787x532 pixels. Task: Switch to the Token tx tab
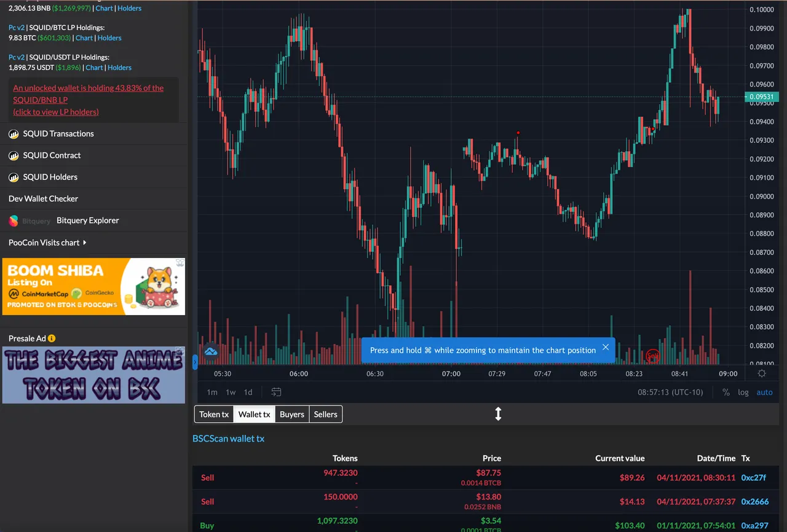click(x=214, y=415)
